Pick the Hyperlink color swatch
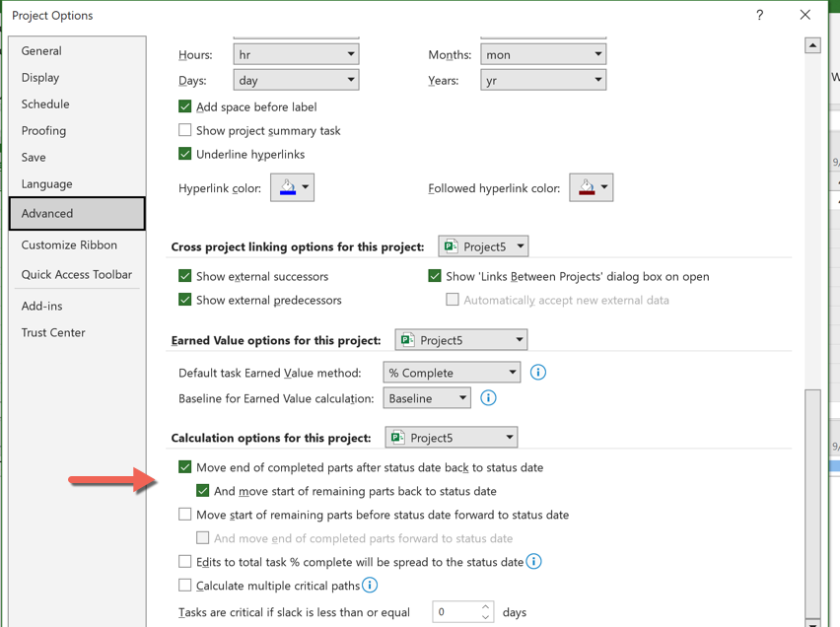Image resolution: width=840 pixels, height=627 pixels. click(x=292, y=187)
